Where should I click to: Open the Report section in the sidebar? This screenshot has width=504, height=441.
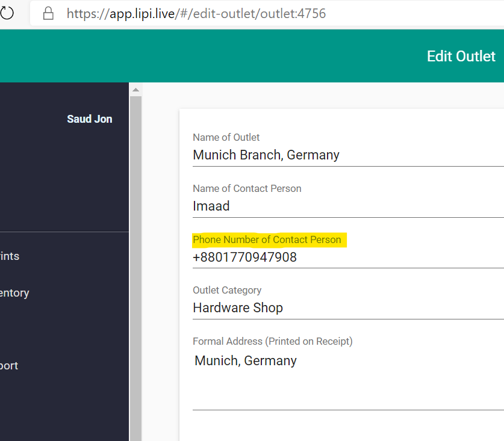9,366
